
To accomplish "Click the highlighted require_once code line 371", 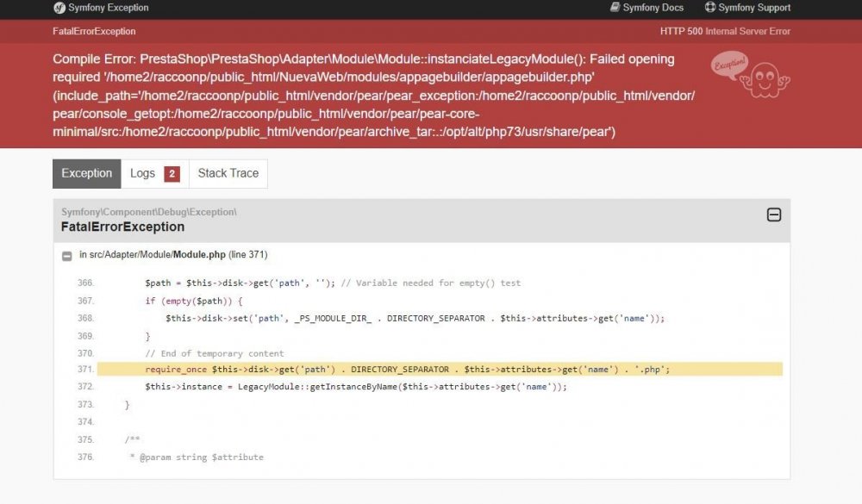I will click(440, 370).
